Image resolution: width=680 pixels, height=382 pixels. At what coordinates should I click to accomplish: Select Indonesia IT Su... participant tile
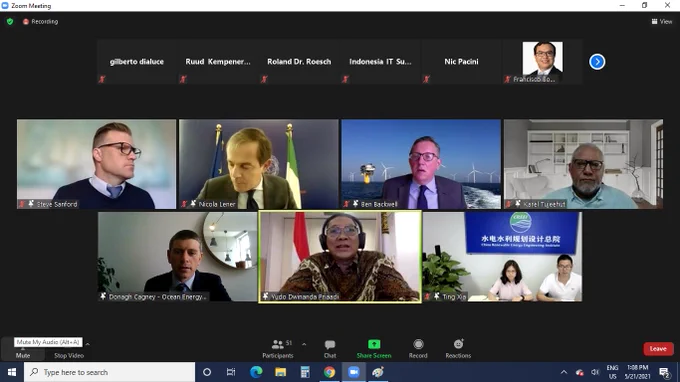[380, 62]
